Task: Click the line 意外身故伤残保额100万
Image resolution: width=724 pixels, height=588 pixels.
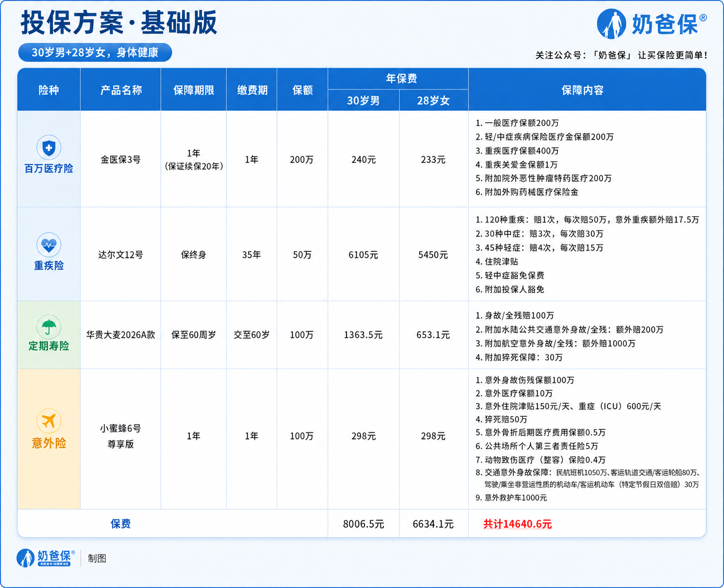Action: pyautogui.click(x=525, y=380)
